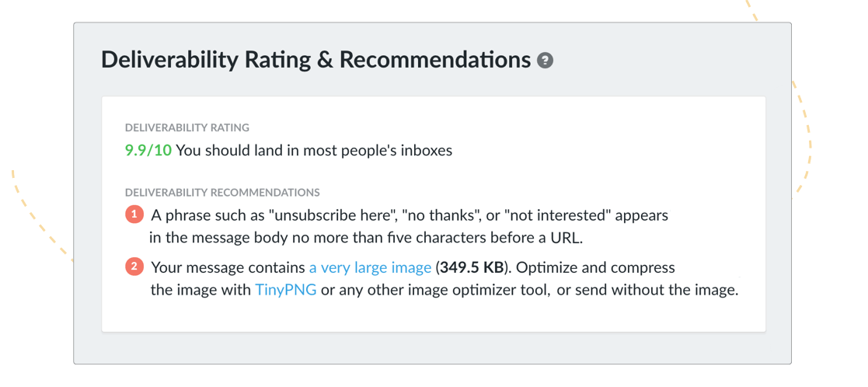This screenshot has height=387, width=868.
Task: Click the red number 2 recommendation badge
Action: tap(134, 267)
